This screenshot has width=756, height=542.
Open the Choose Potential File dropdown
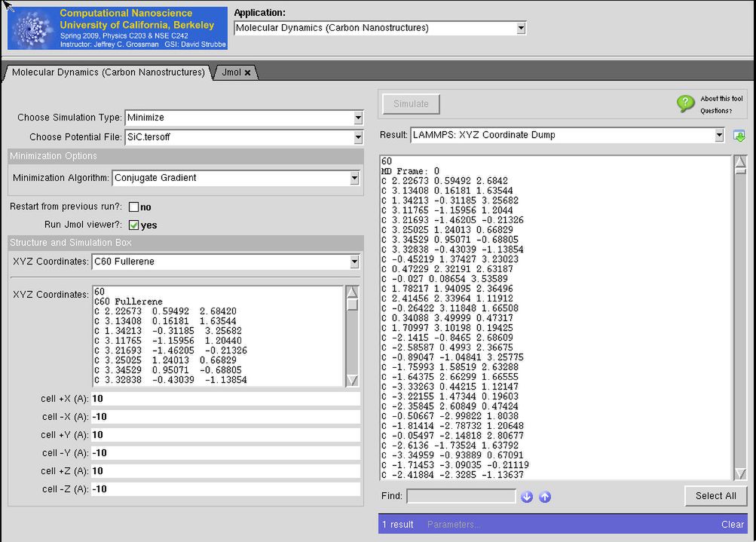pyautogui.click(x=244, y=137)
